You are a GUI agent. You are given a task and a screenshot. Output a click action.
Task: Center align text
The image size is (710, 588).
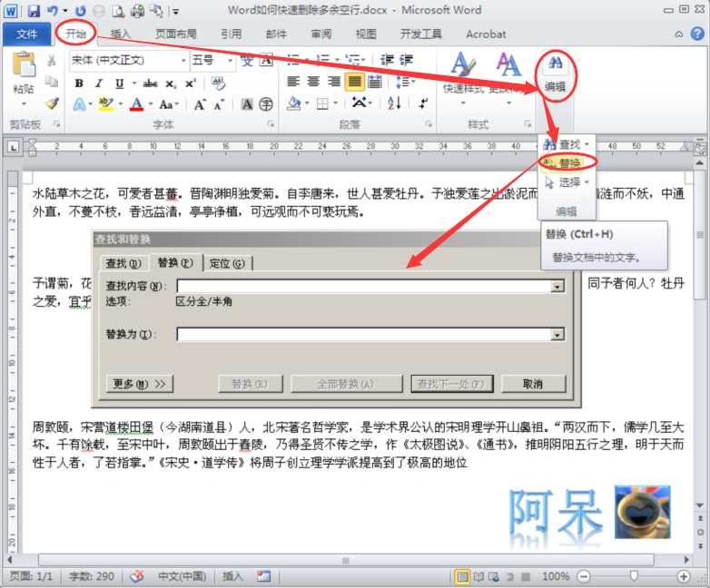[313, 82]
